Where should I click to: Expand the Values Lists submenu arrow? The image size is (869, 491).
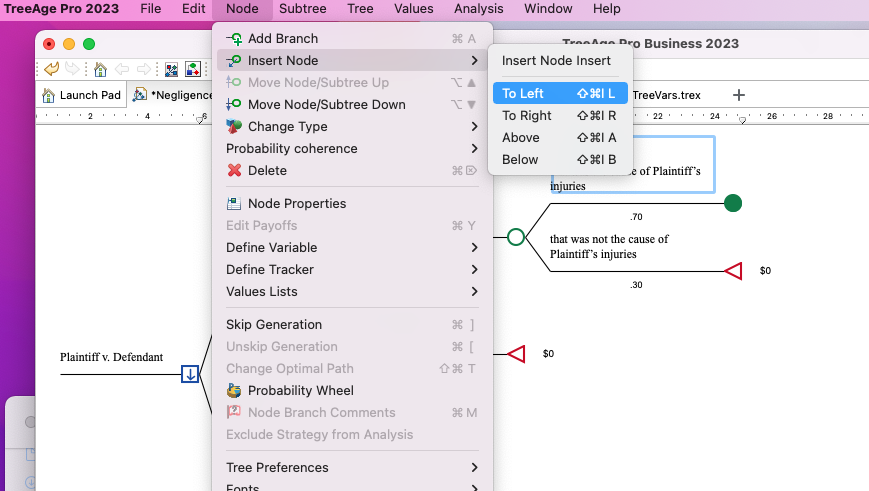pos(474,291)
